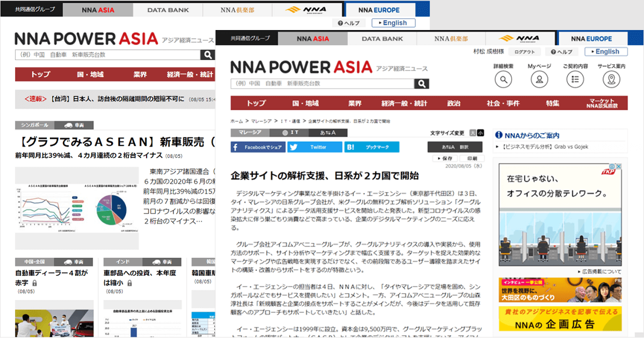Open 詳細検索 magnifier icon in header

[503, 80]
